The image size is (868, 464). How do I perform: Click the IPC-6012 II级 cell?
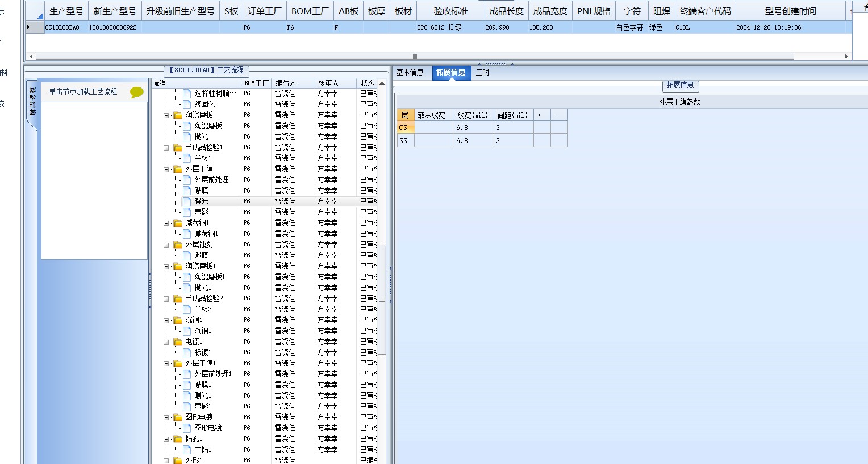(451, 27)
